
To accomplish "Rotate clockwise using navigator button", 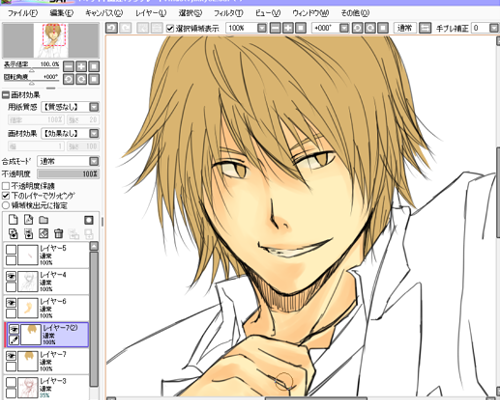I will (81, 79).
